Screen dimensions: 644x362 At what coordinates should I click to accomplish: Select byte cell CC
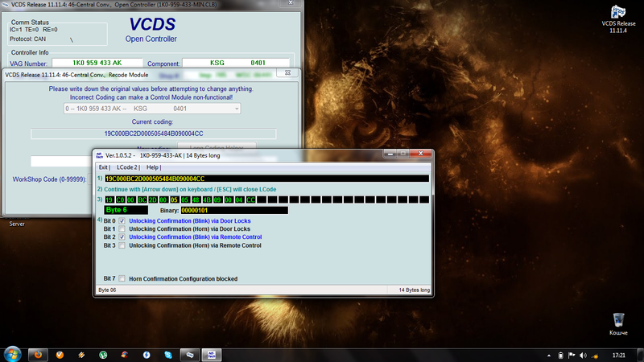coord(250,200)
